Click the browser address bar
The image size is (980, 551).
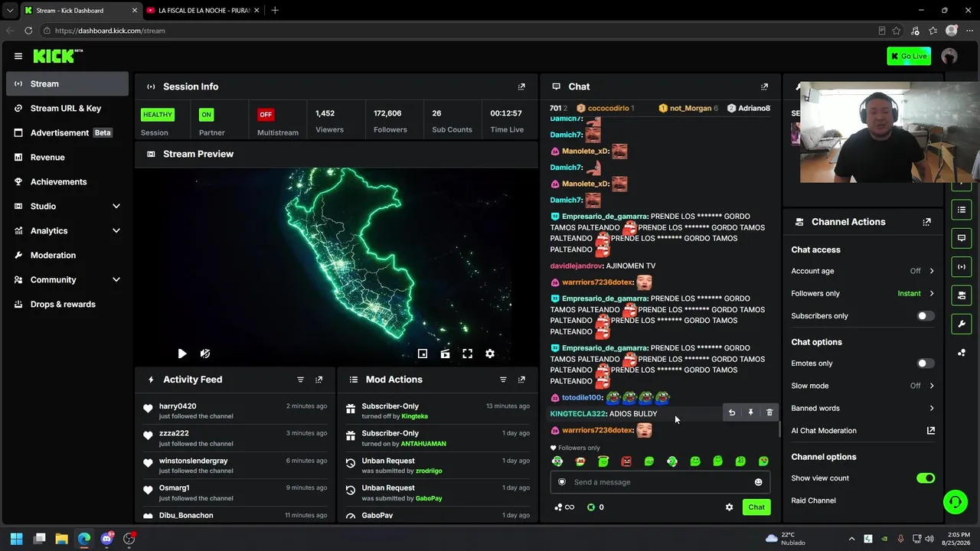[459, 31]
